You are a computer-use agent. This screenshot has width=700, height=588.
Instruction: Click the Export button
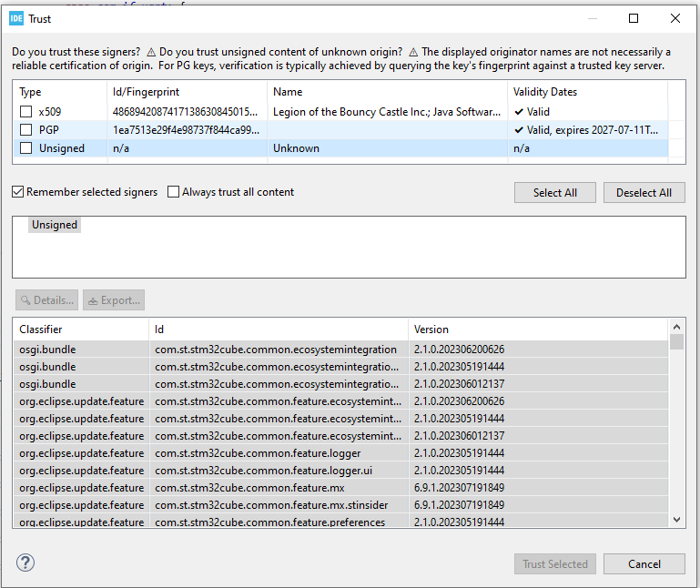pos(114,300)
